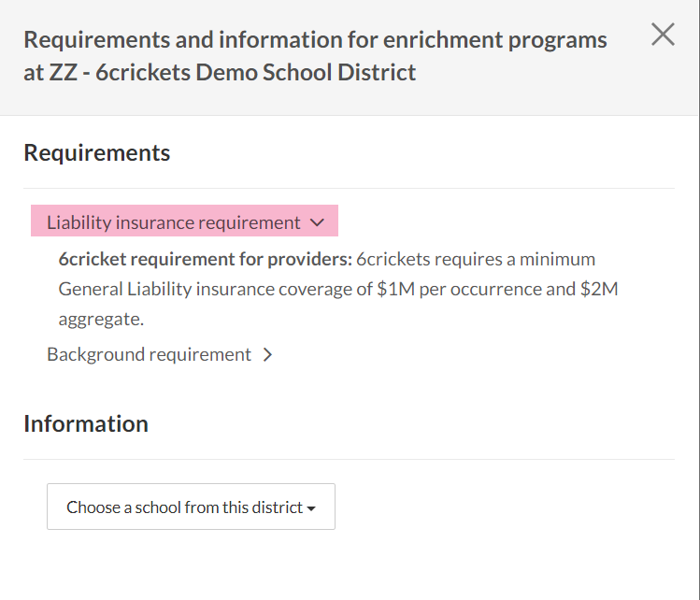Click the right chevron beside Background requirement
Screen dimensions: 700x600
267,355
